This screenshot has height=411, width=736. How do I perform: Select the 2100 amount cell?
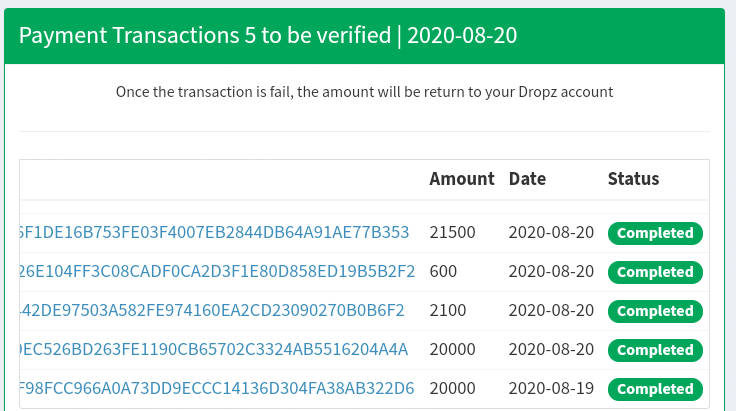coord(448,310)
